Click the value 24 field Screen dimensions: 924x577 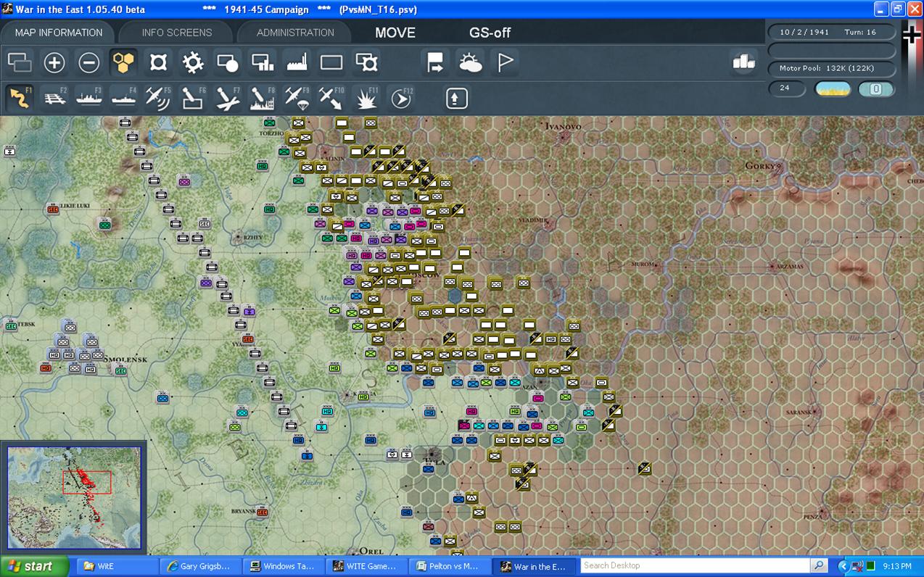787,88
